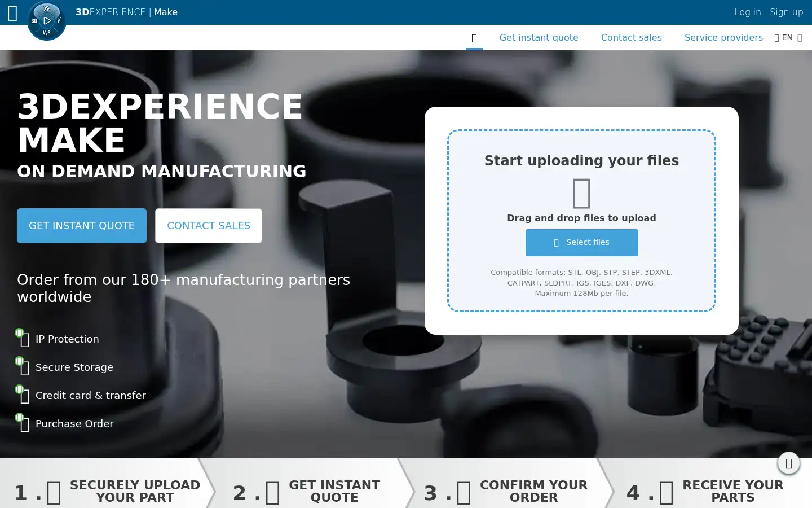
Task: Expand the EN language selector
Action: point(788,37)
